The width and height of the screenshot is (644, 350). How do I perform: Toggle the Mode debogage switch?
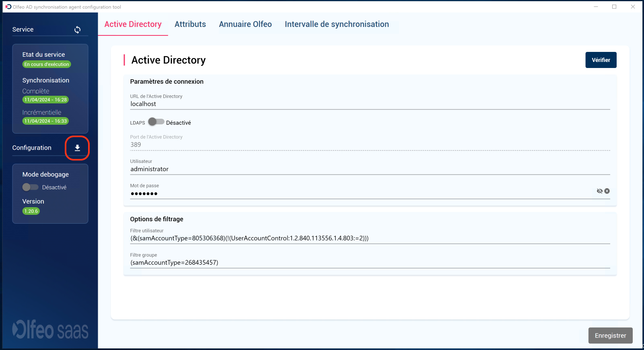pyautogui.click(x=31, y=187)
